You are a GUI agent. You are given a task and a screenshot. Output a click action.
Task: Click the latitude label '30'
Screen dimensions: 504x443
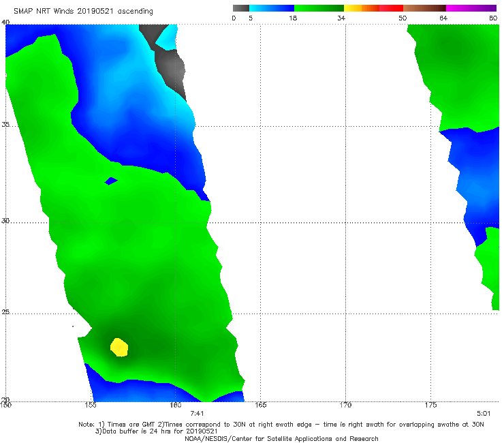[5, 221]
